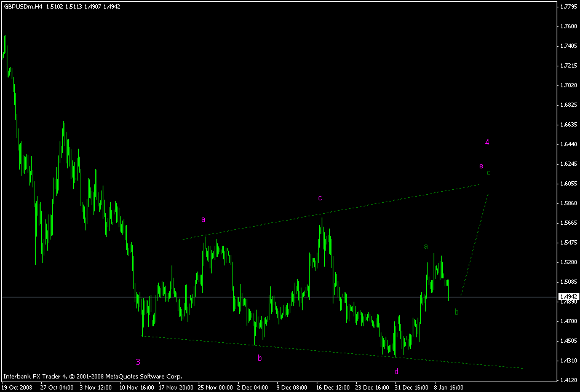Select the green sub-wave label c

tap(488, 173)
